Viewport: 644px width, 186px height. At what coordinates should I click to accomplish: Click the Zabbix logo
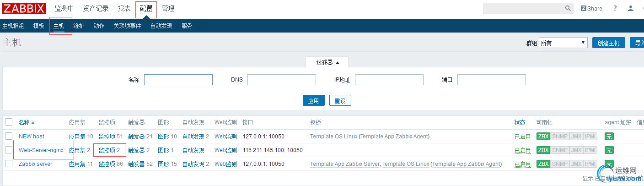(24, 8)
